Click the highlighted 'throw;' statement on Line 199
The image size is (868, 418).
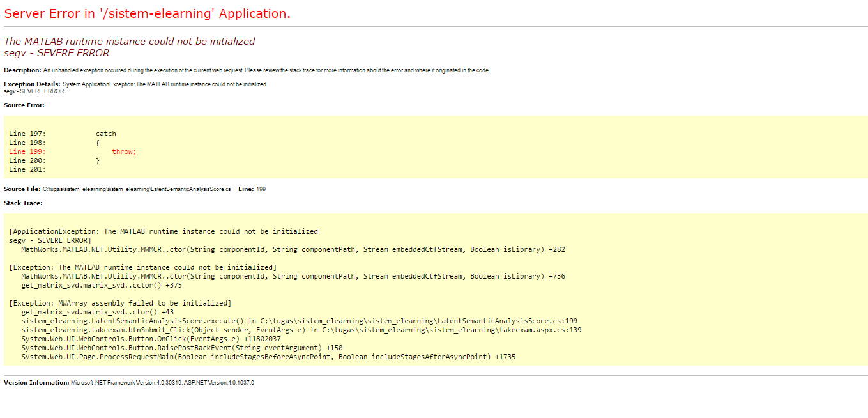coord(124,151)
